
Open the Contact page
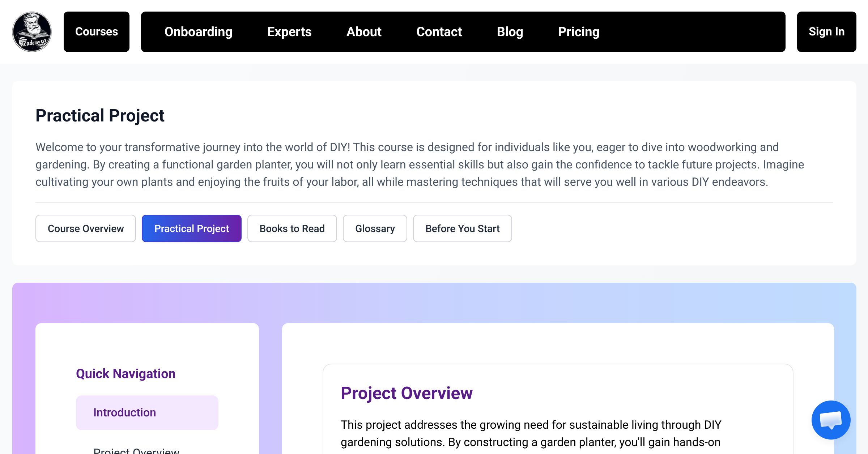tap(439, 32)
